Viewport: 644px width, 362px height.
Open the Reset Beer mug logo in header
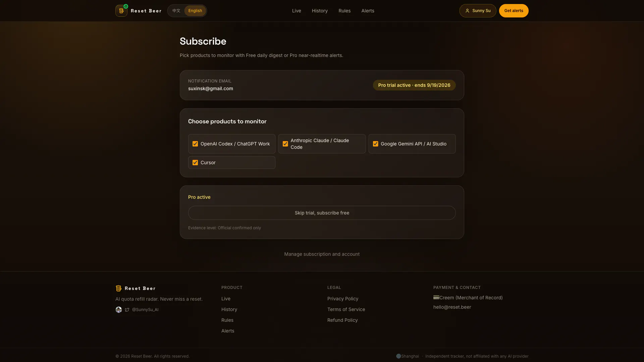click(121, 11)
